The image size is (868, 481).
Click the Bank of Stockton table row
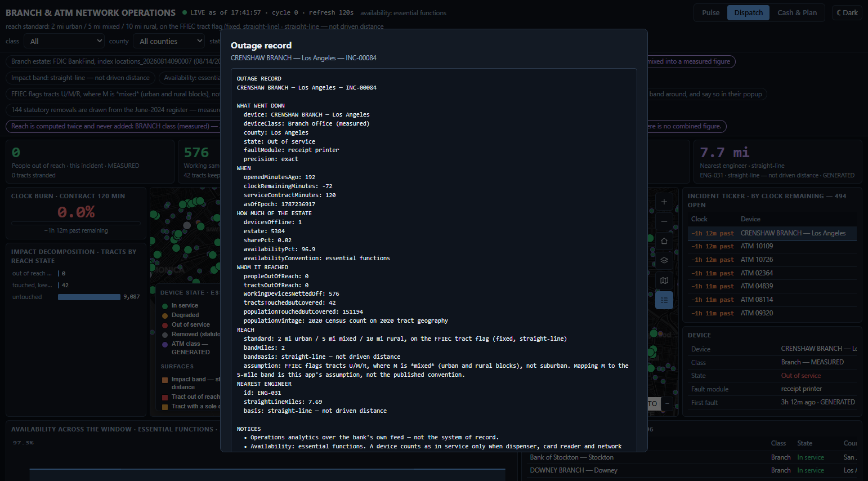pyautogui.click(x=692, y=457)
